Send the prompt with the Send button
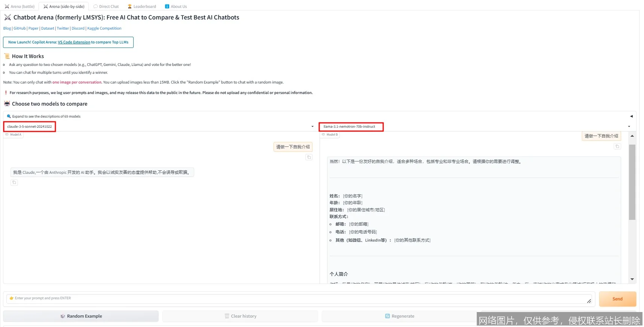Image resolution: width=644 pixels, height=327 pixels. point(617,299)
